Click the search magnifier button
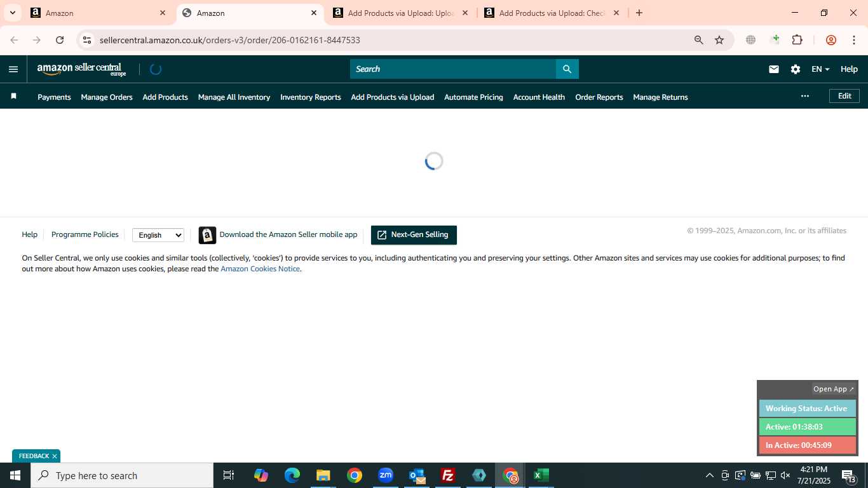 567,69
